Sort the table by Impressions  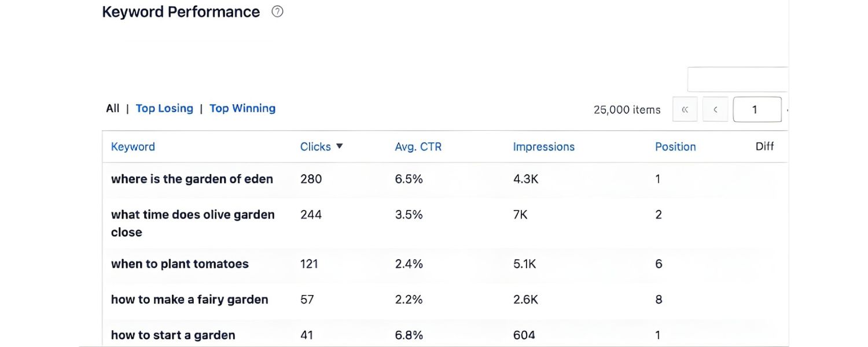543,146
